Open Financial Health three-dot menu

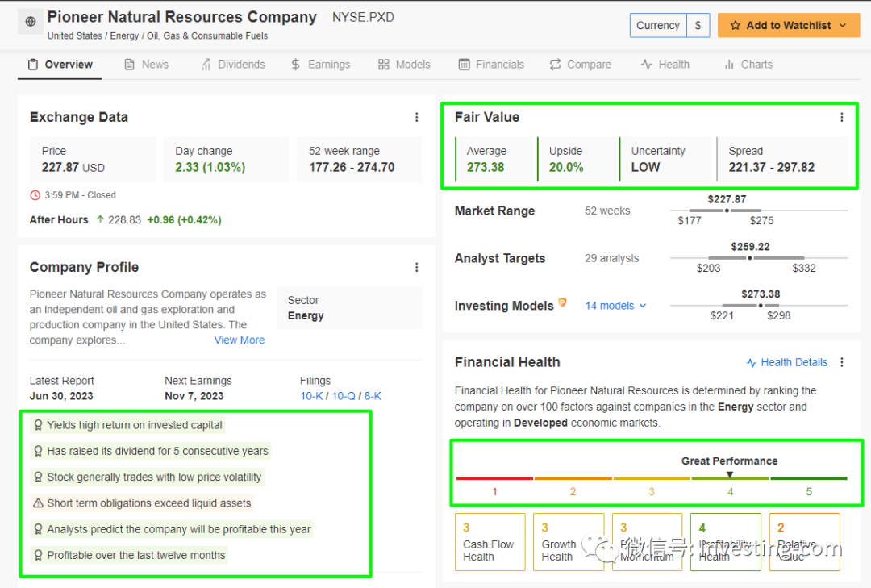tap(842, 362)
